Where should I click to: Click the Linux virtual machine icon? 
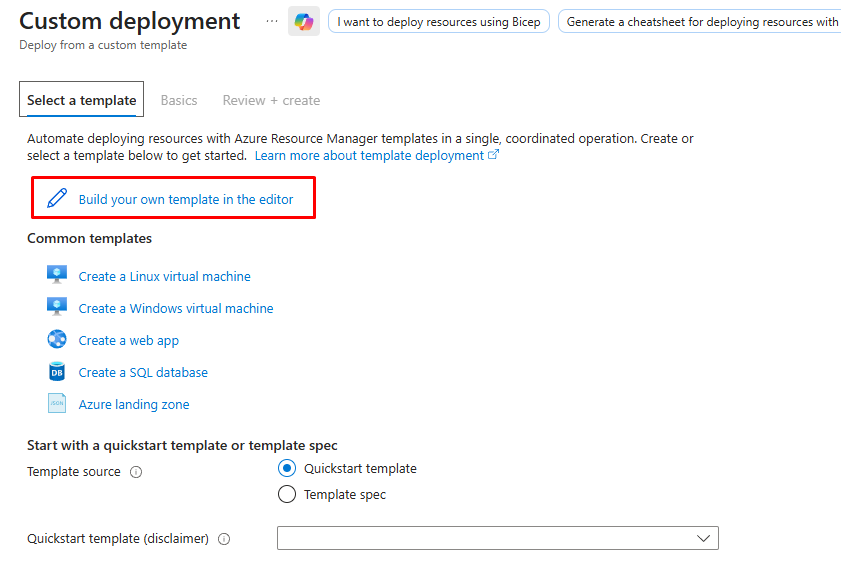57,275
